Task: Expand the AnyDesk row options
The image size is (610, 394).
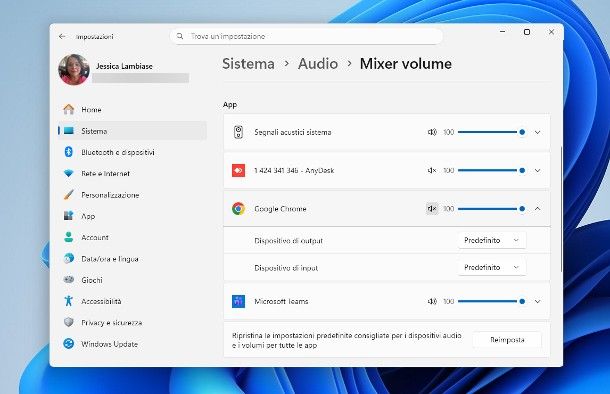Action: 537,170
